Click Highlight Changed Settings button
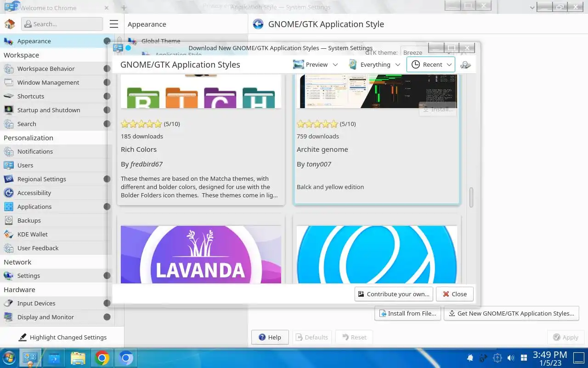Screen dimensions: 588x368 coord(62,337)
